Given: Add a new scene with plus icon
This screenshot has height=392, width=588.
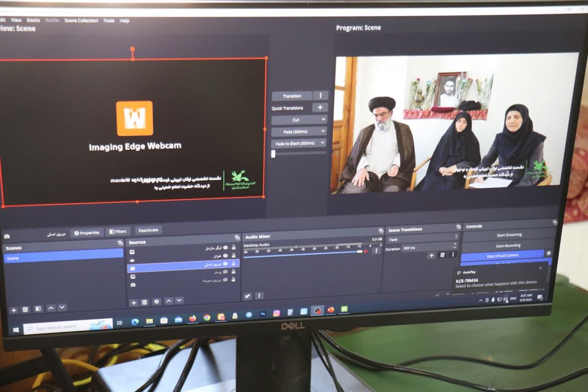Looking at the screenshot, I should [14, 310].
